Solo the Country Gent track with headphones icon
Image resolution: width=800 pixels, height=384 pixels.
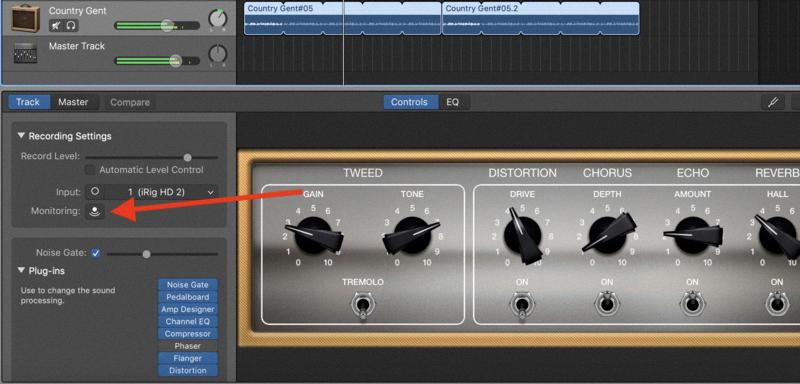click(71, 25)
